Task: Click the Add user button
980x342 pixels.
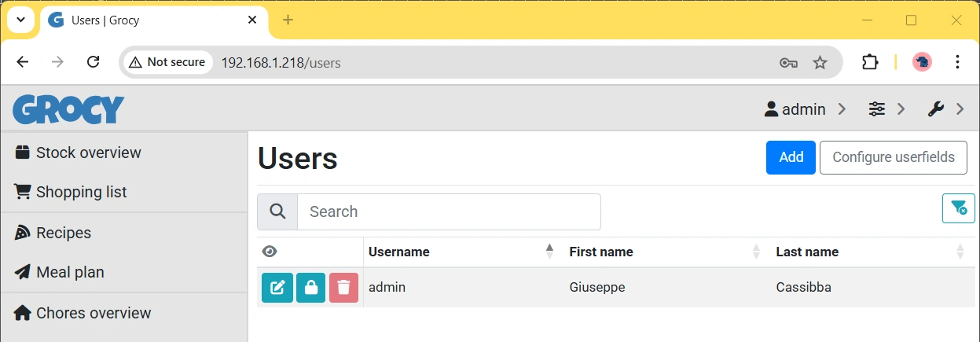Action: [x=791, y=157]
